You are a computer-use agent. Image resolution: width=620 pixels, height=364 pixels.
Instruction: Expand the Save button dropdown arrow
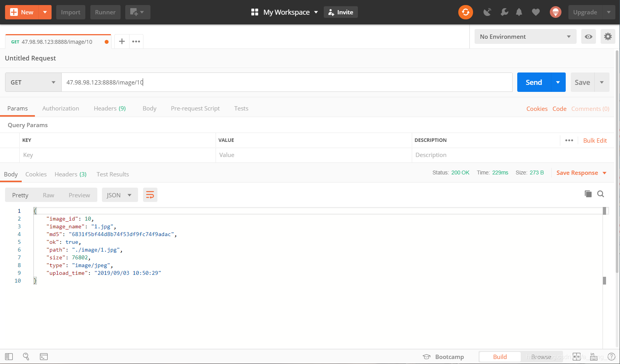(x=602, y=82)
